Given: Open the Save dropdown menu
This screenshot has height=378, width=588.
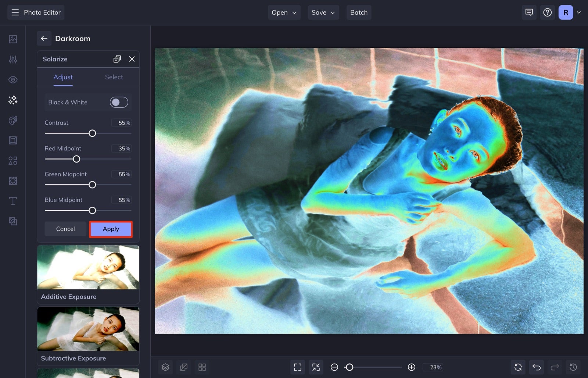Looking at the screenshot, I should (x=323, y=12).
